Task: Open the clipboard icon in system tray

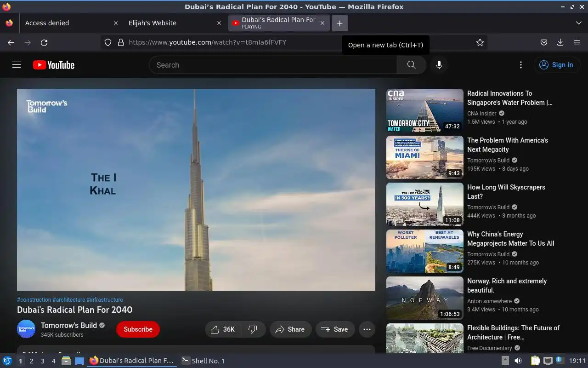Action: [x=535, y=361]
